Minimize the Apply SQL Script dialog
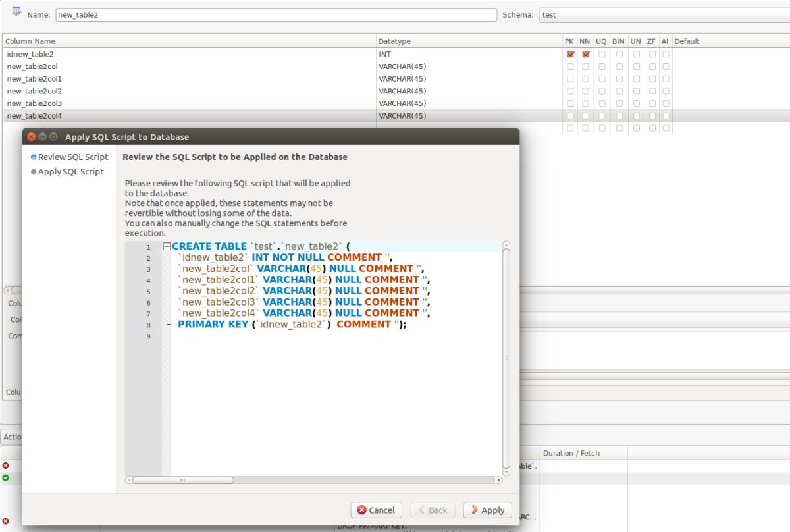The height and width of the screenshot is (532, 790). 42,137
